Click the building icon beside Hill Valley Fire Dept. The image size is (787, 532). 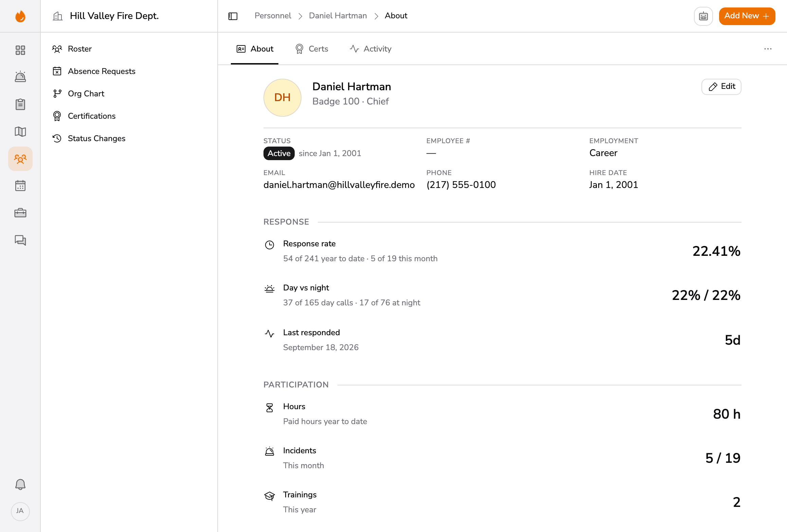pyautogui.click(x=58, y=16)
